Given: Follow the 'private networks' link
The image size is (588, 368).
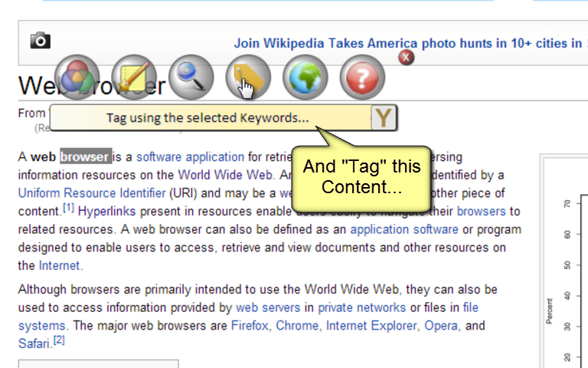Looking at the screenshot, I should (362, 307).
